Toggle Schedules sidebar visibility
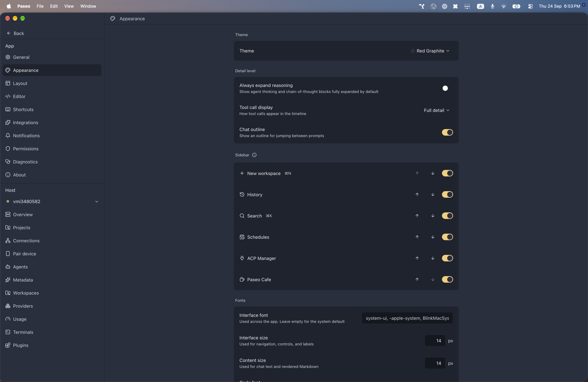Screen dimensions: 588x382 click(447, 237)
